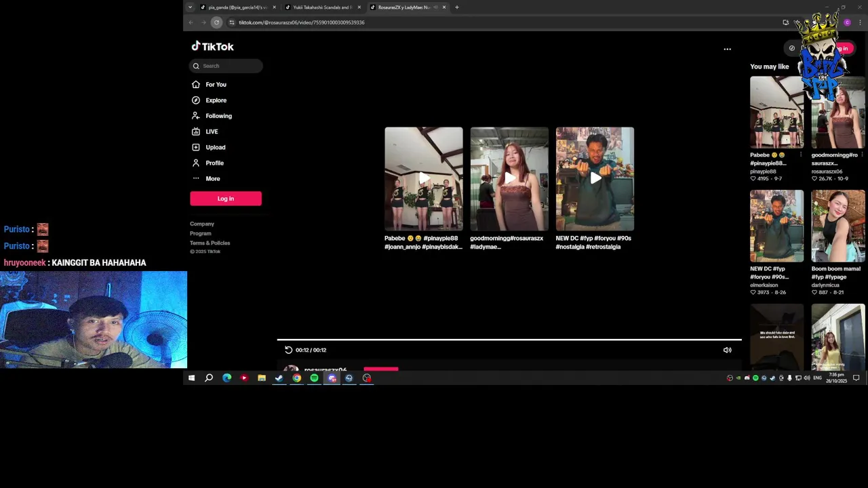Play the goodmorningg#rosauraszx suggested video
868x488 pixels.
click(x=509, y=179)
